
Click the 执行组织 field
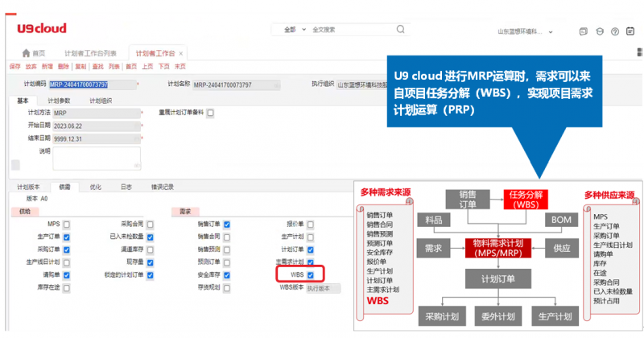pyautogui.click(x=361, y=85)
